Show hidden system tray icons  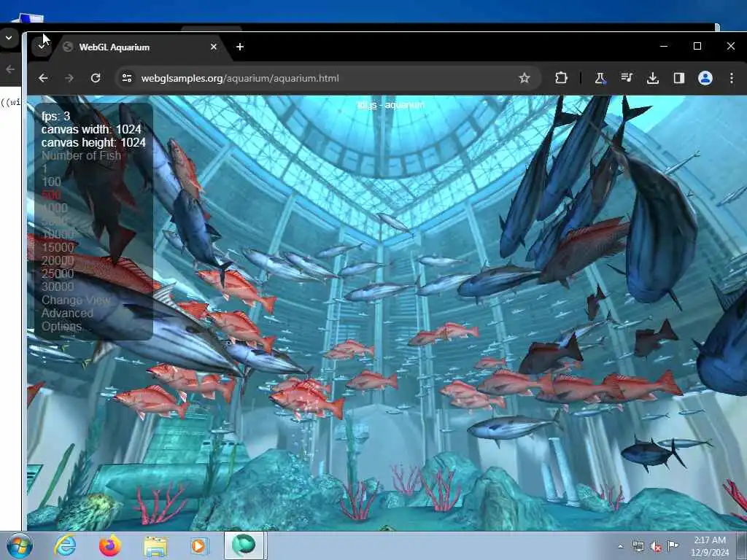point(620,546)
